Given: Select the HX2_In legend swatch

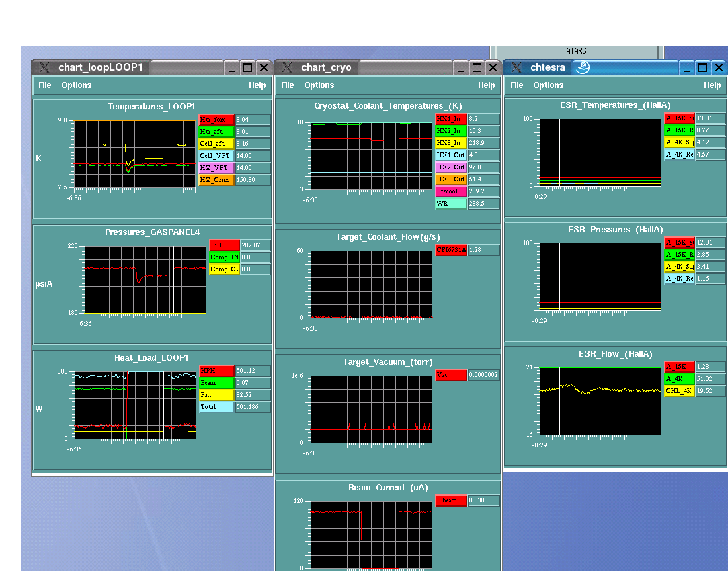Looking at the screenshot, I should coord(451,131).
